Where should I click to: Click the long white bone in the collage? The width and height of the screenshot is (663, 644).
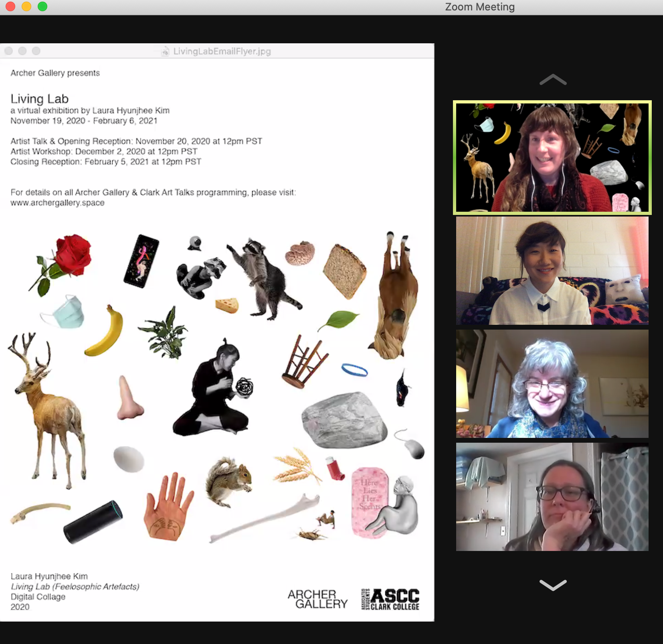click(x=265, y=518)
